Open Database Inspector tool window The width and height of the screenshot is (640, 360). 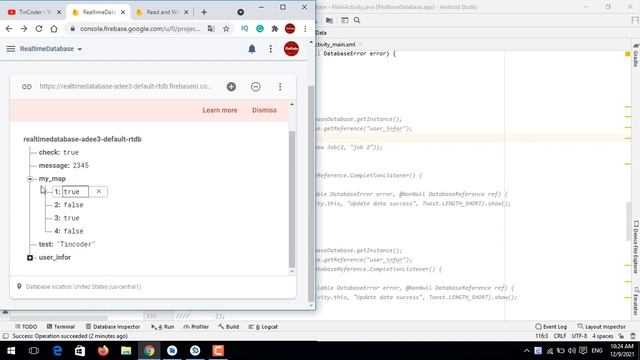tap(113, 327)
